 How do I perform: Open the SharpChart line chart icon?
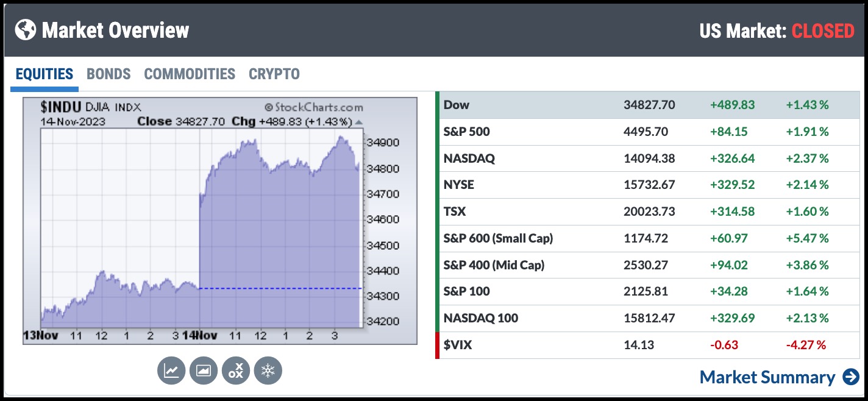click(171, 371)
